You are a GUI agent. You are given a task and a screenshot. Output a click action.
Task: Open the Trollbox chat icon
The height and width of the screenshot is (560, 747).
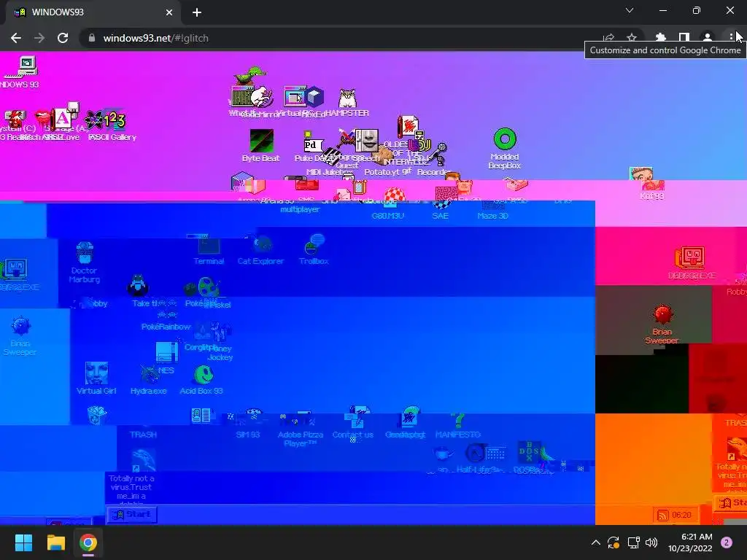[x=314, y=249]
